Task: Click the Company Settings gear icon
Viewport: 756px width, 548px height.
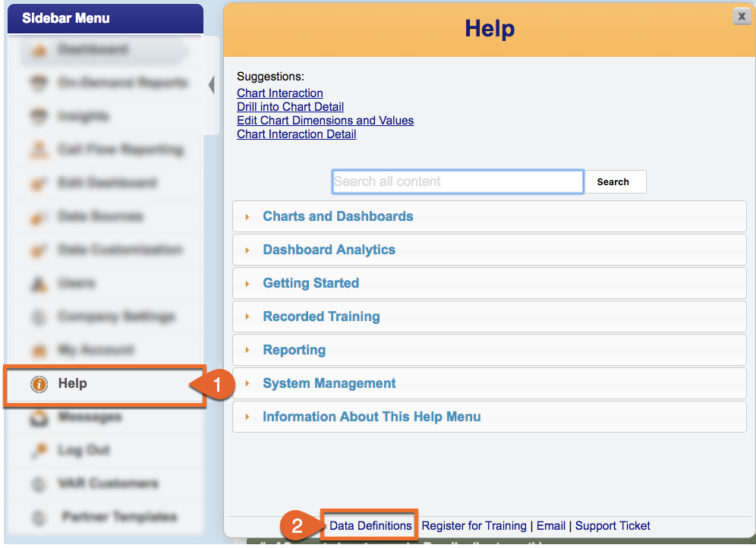Action: pos(38,317)
